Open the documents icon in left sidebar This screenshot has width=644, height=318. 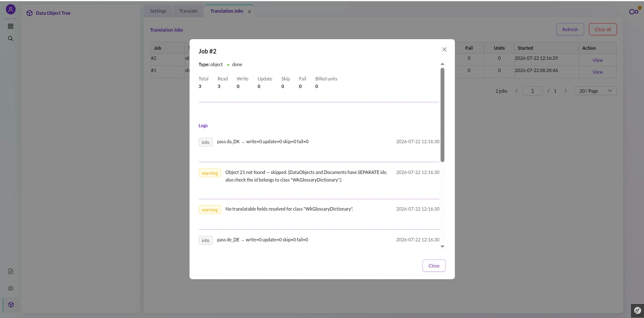coord(11,271)
